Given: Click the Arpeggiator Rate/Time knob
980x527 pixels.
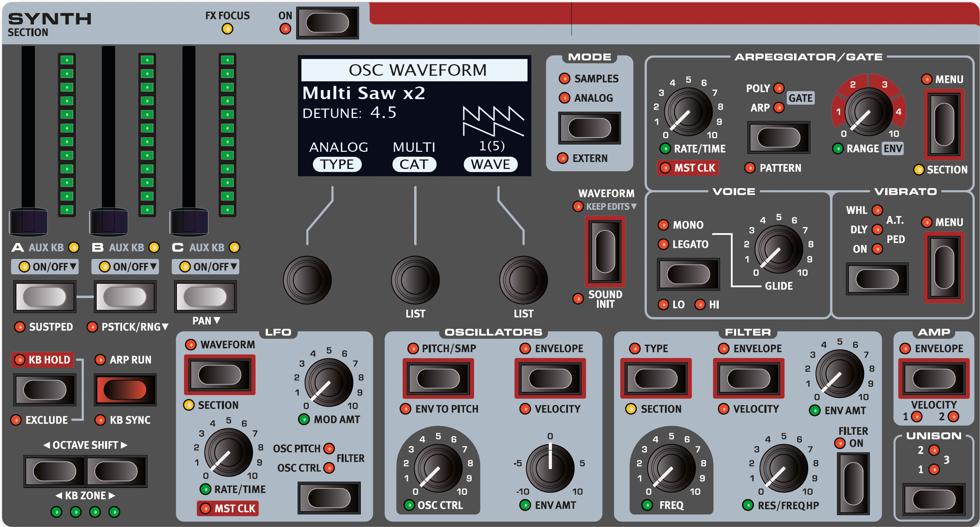Looking at the screenshot, I should (x=688, y=112).
